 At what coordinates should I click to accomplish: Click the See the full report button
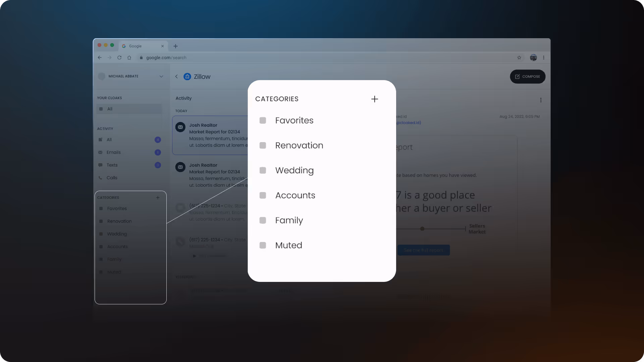coord(423,250)
